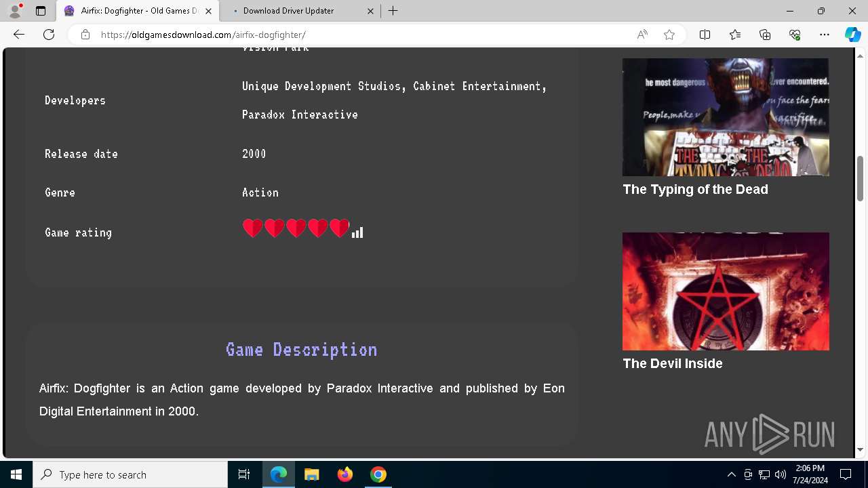
Task: Open Favorites list
Action: tap(735, 35)
